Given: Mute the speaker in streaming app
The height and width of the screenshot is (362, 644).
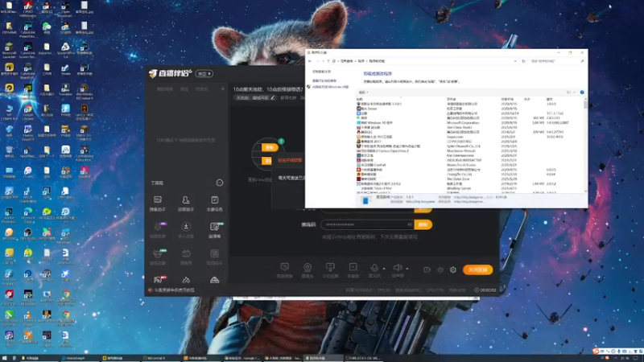Looking at the screenshot, I should click(397, 269).
